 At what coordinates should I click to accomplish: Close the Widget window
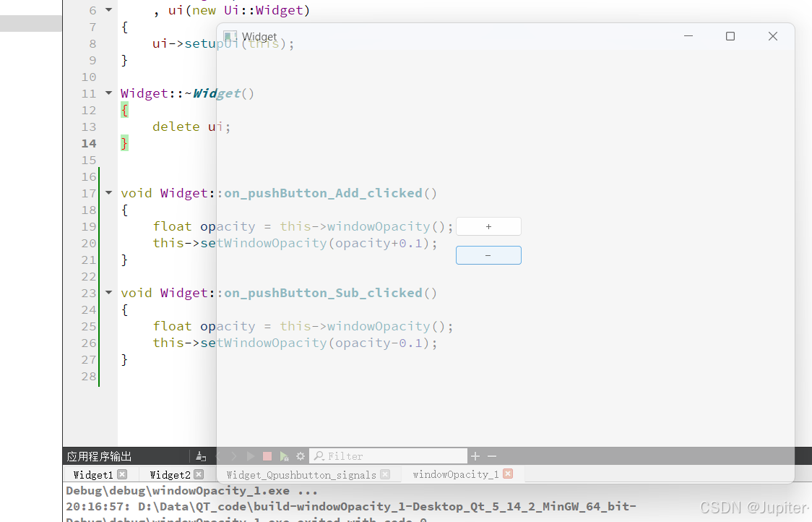coord(773,36)
